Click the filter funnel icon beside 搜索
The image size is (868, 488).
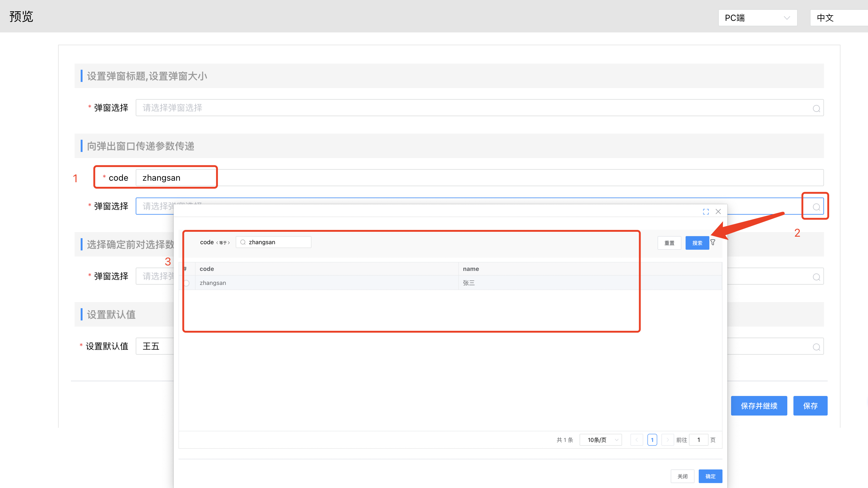[x=713, y=242]
